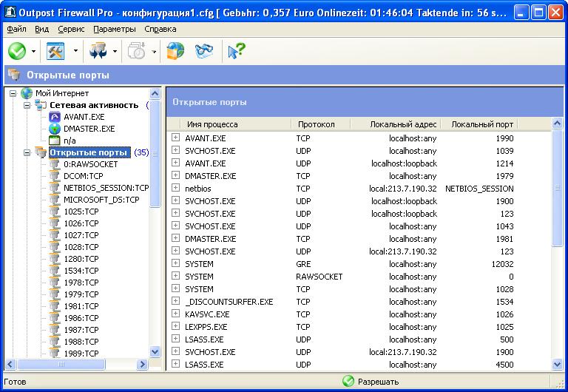This screenshot has height=392, width=568.
Task: Collapse the Мой Интернет tree node
Action: coord(13,93)
